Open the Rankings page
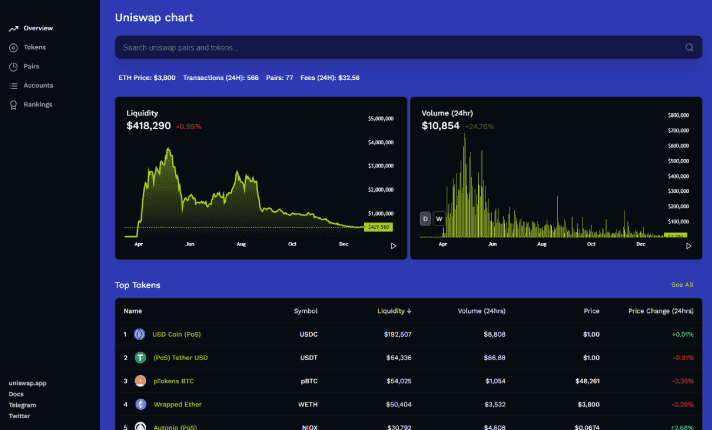The width and height of the screenshot is (712, 430). 38,104
